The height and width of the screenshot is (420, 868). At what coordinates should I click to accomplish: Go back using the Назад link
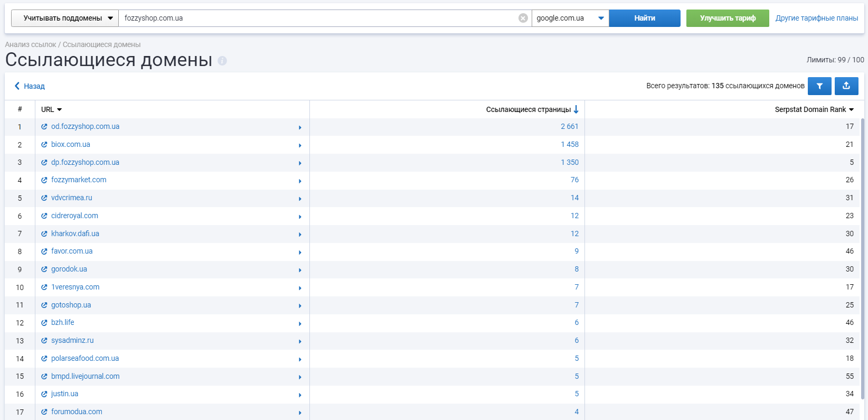(x=30, y=86)
